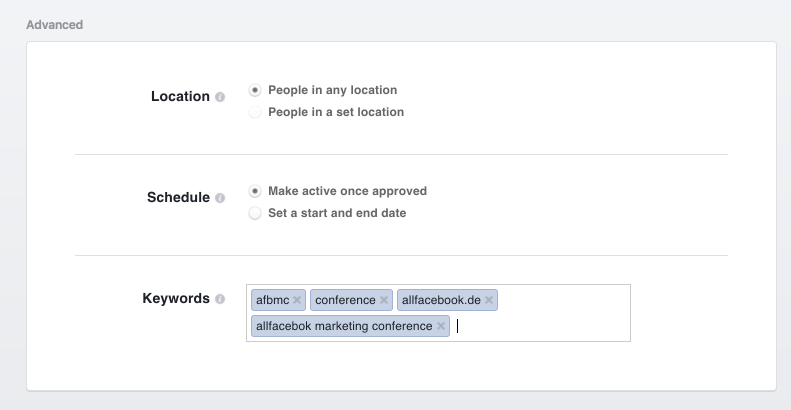Image resolution: width=791 pixels, height=410 pixels.
Task: Select People in any location
Action: [255, 90]
